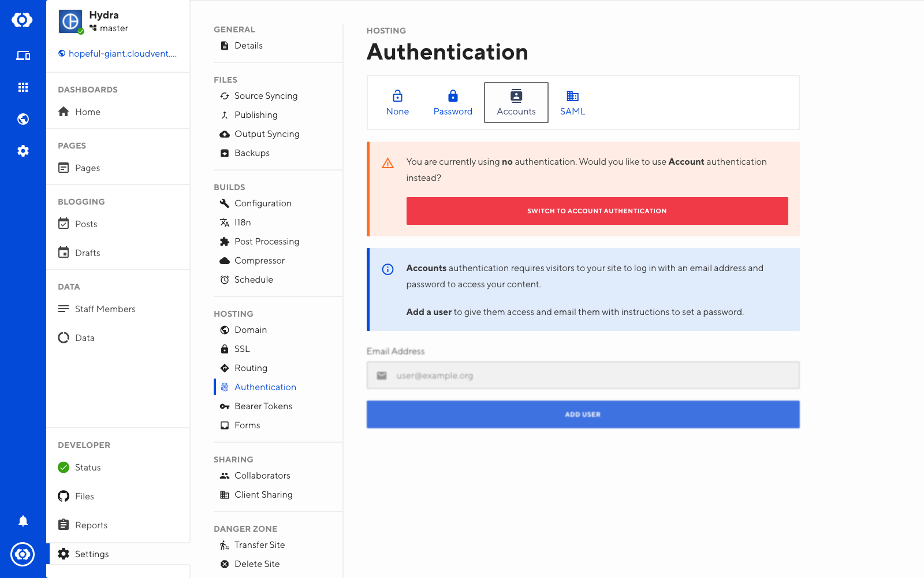Select Settings in the site sidebar
Screen dimensions: 924x578
(118, 554)
